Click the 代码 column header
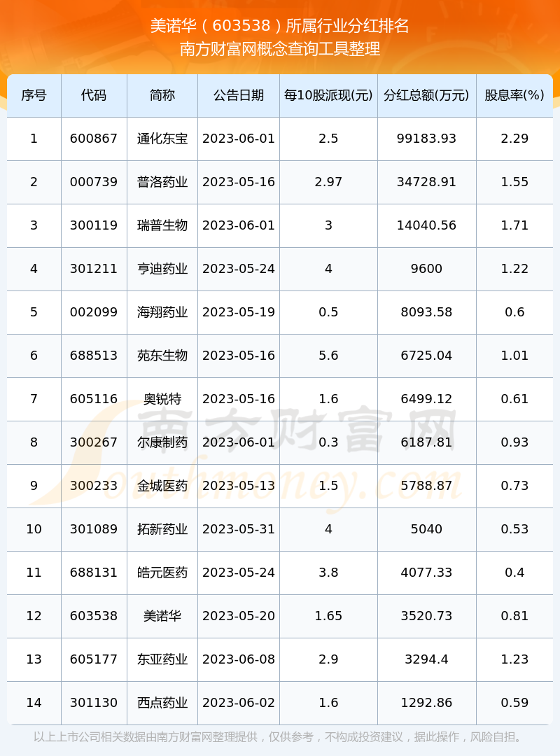The width and height of the screenshot is (560, 756). (94, 95)
